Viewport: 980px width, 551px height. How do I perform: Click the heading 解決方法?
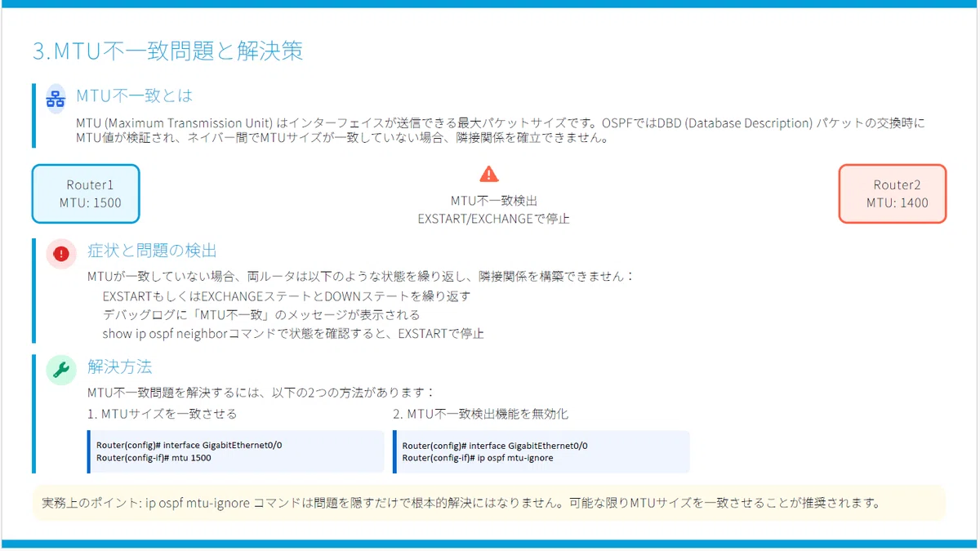coord(120,367)
